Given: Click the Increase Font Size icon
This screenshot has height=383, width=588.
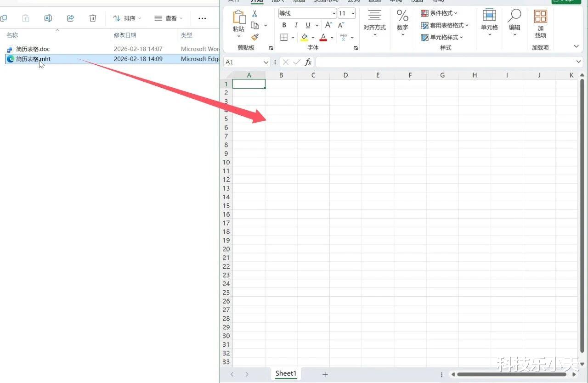Looking at the screenshot, I should (x=328, y=25).
